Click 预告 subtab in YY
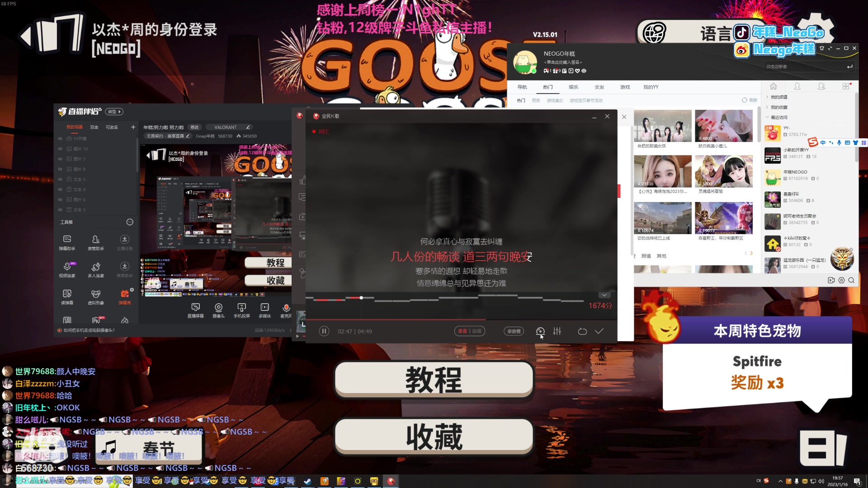 536,100
